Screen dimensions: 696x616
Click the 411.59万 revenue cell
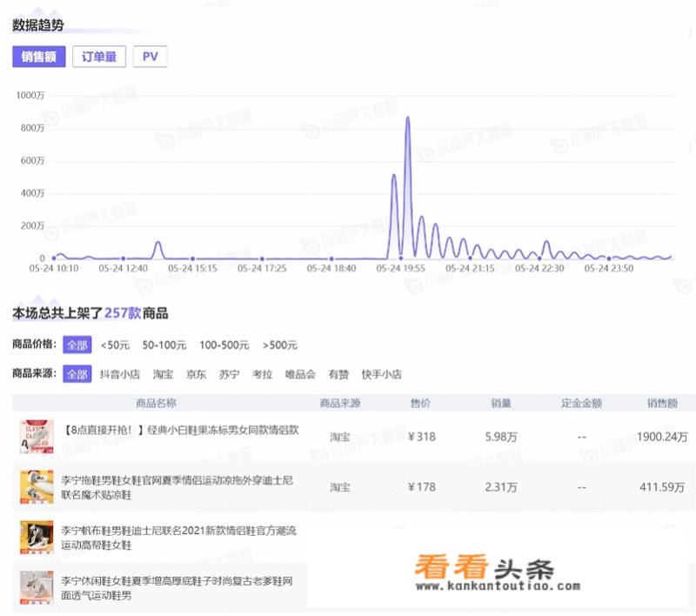click(662, 487)
